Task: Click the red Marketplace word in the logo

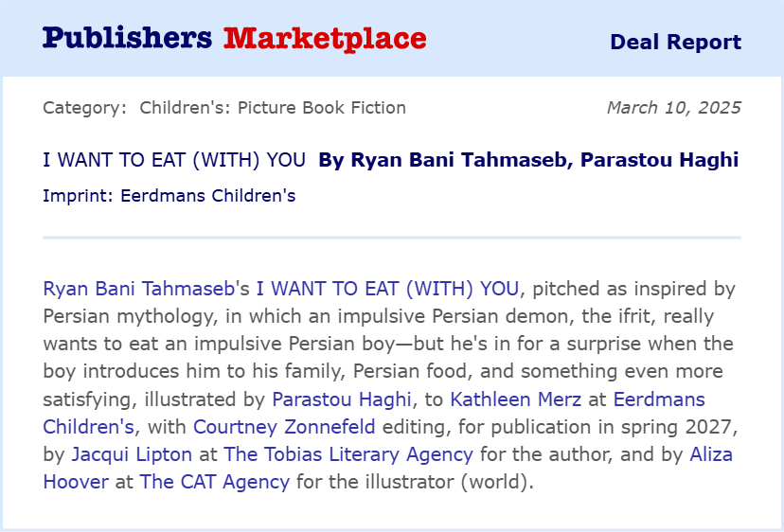Action: pyautogui.click(x=325, y=39)
